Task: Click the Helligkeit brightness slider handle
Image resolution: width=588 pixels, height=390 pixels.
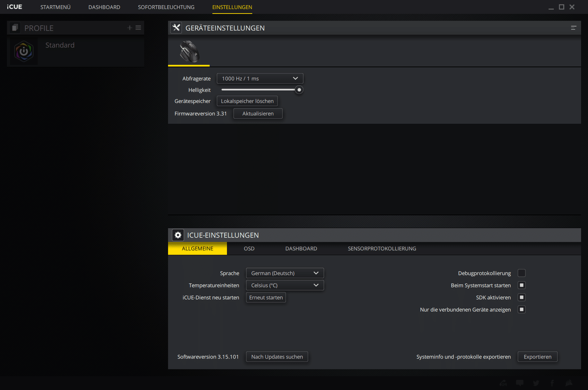Action: click(x=299, y=90)
